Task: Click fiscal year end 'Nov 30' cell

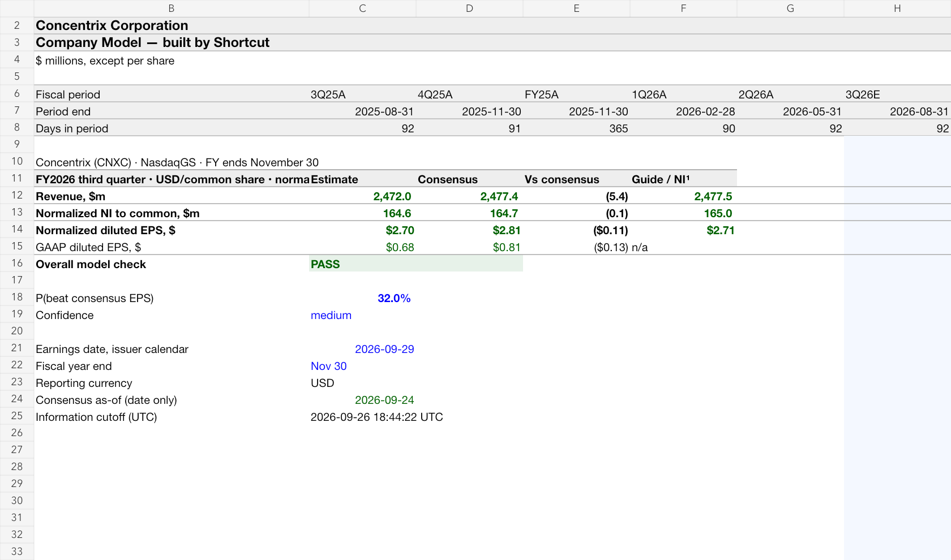Action: pos(362,365)
